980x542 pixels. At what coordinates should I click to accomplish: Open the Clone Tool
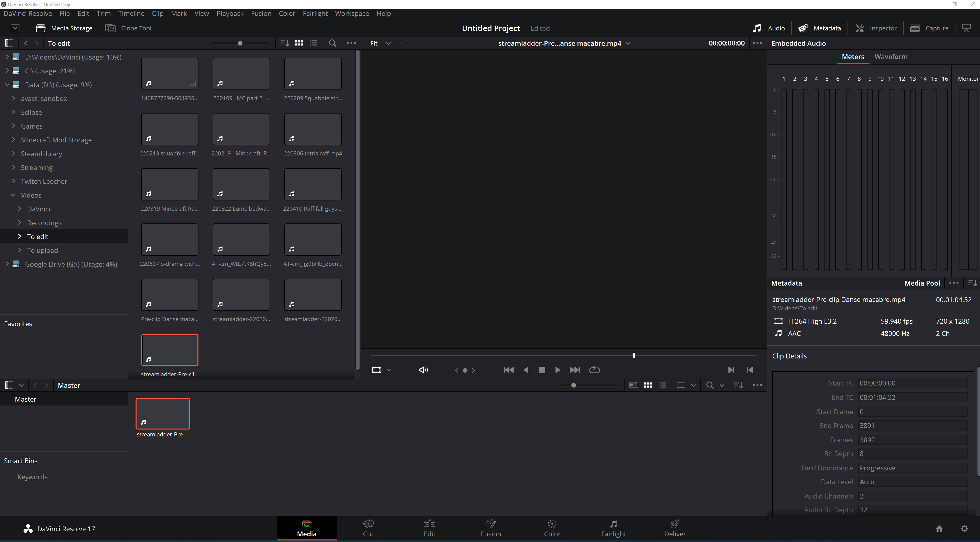(128, 28)
